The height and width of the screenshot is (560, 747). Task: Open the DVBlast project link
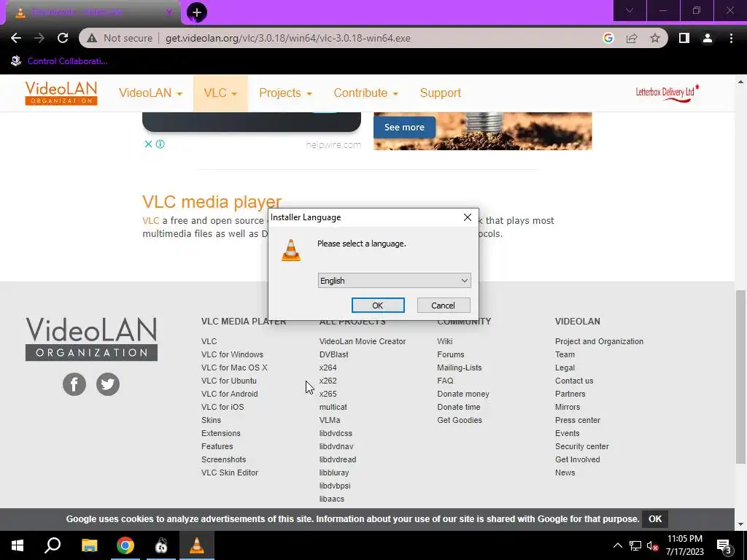[x=333, y=354]
